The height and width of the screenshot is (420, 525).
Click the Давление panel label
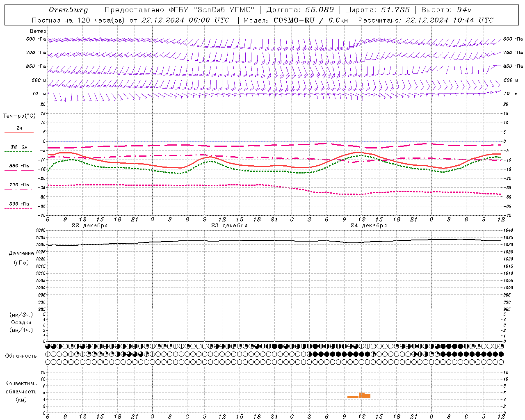pyautogui.click(x=21, y=253)
